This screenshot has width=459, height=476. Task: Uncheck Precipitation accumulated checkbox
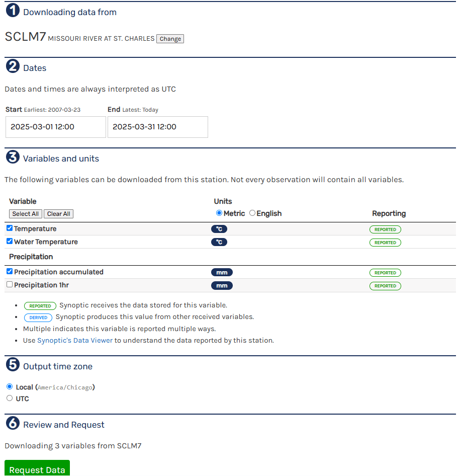[x=10, y=271]
